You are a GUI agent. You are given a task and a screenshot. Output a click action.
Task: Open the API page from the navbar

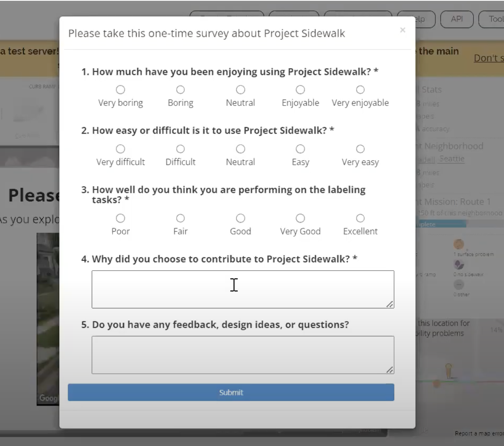[x=457, y=19]
